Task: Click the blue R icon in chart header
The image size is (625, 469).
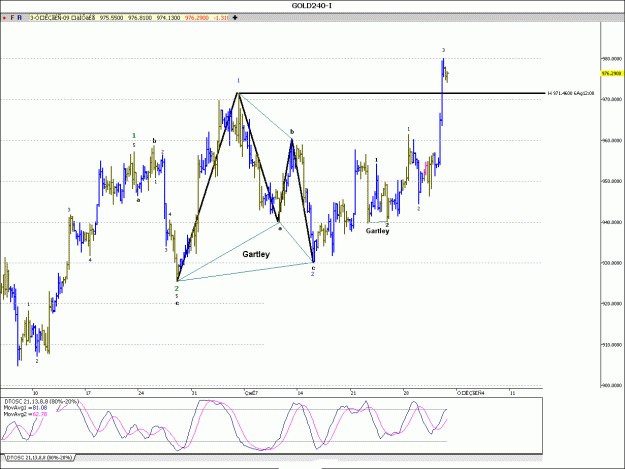Action: [x=20, y=18]
